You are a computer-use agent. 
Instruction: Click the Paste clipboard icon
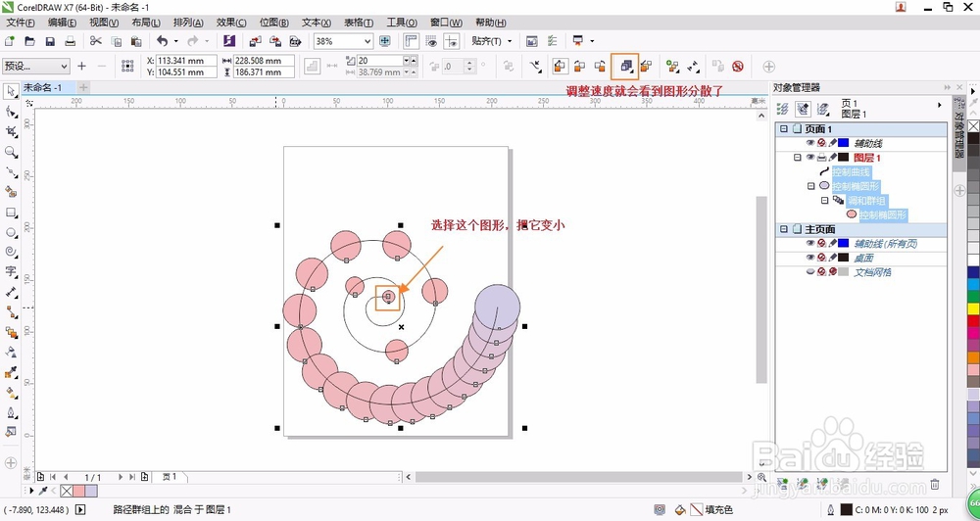[x=136, y=41]
